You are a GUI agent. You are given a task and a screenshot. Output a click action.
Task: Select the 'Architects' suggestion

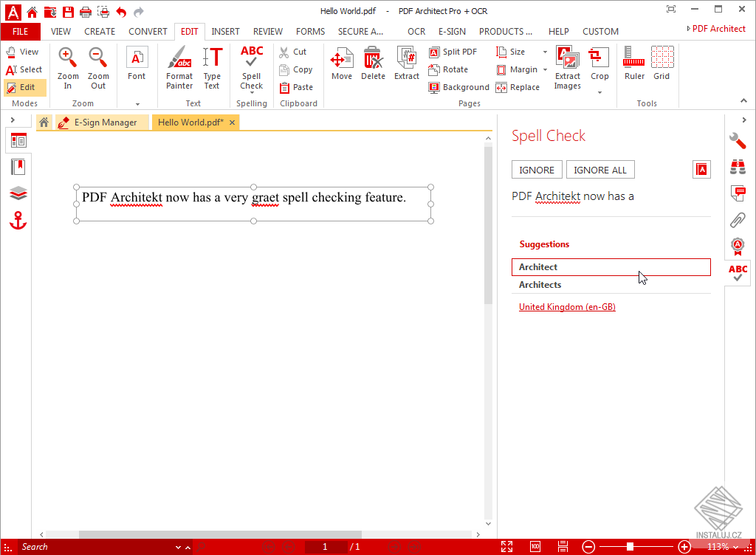(x=611, y=285)
